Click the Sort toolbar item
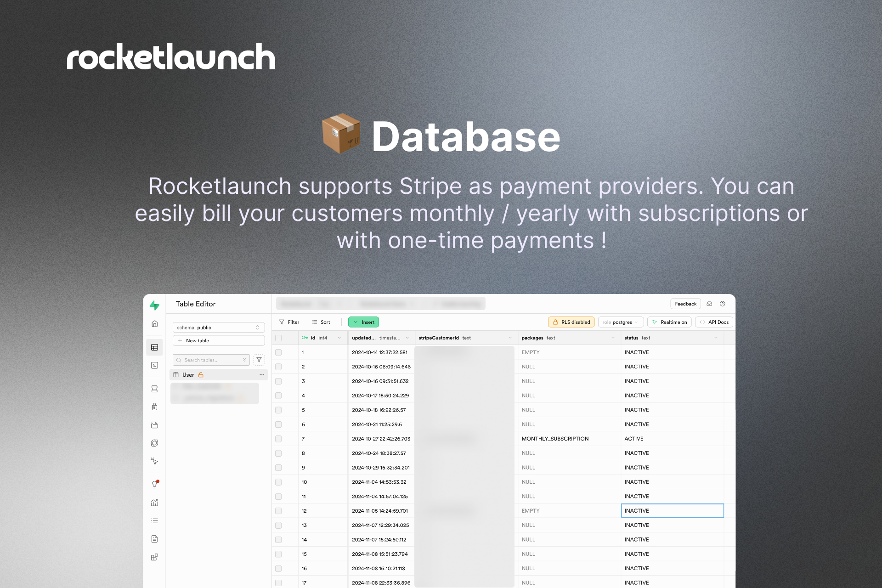Screen dimensions: 882x588 (x=321, y=322)
